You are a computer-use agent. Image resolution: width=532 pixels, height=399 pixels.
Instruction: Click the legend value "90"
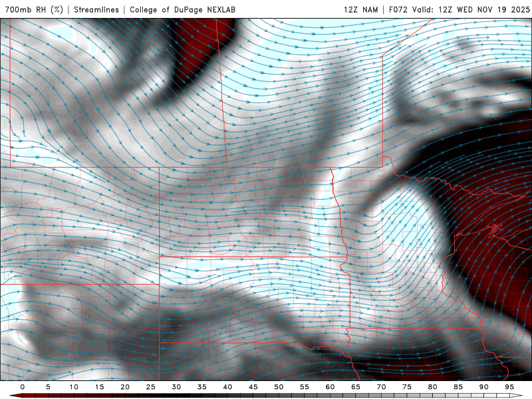click(483, 387)
